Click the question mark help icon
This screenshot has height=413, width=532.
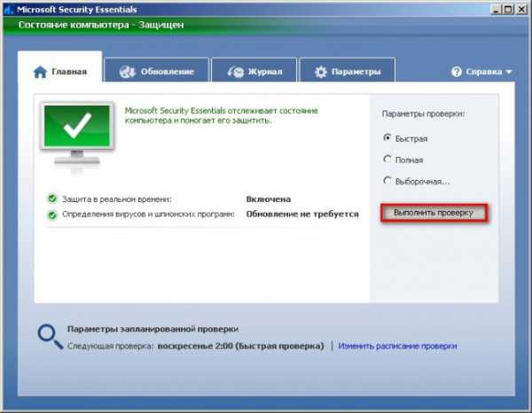[457, 72]
